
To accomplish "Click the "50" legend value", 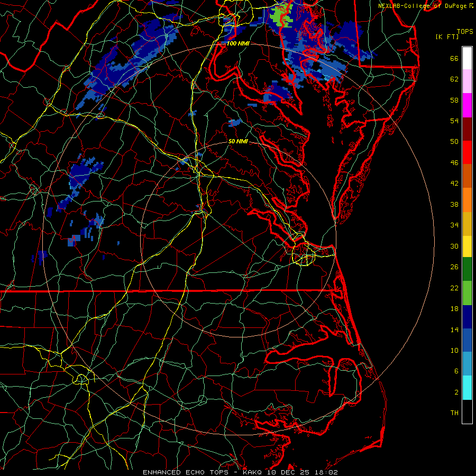I will click(454, 142).
